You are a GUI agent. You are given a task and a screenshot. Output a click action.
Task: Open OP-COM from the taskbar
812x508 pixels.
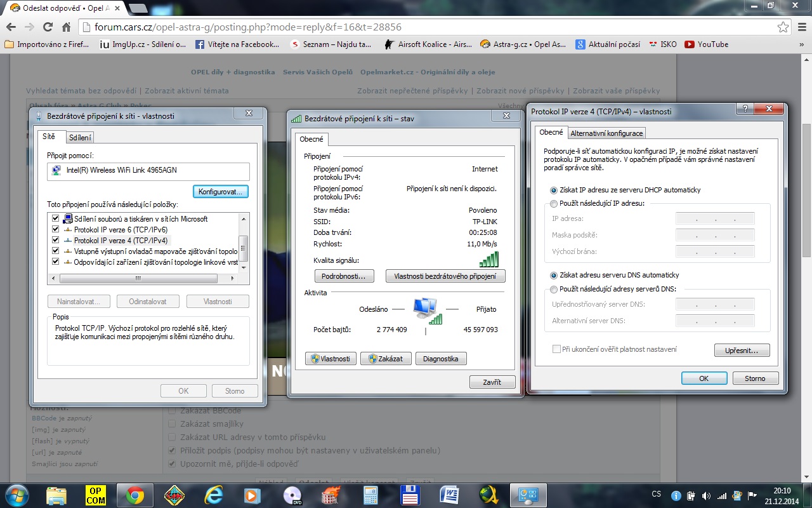pyautogui.click(x=96, y=495)
